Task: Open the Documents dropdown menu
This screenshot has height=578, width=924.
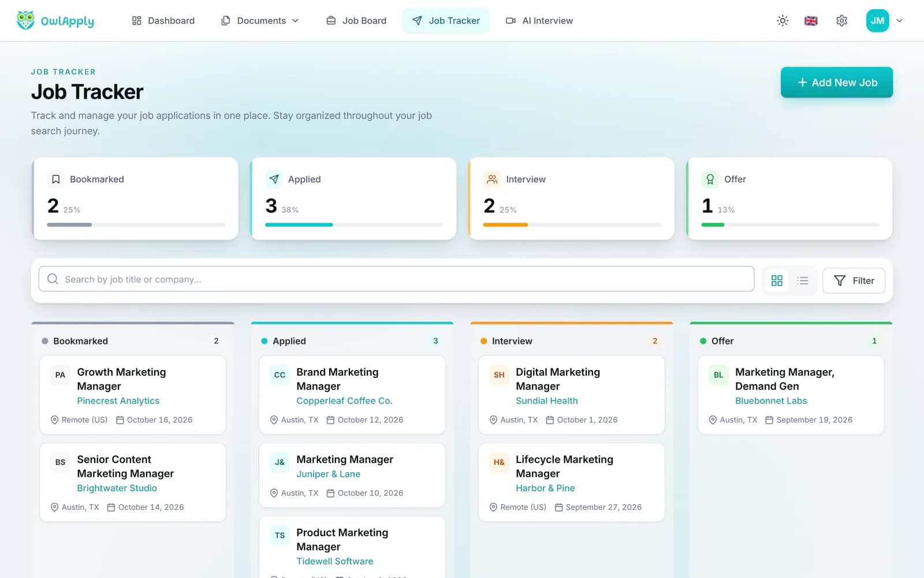Action: 260,21
